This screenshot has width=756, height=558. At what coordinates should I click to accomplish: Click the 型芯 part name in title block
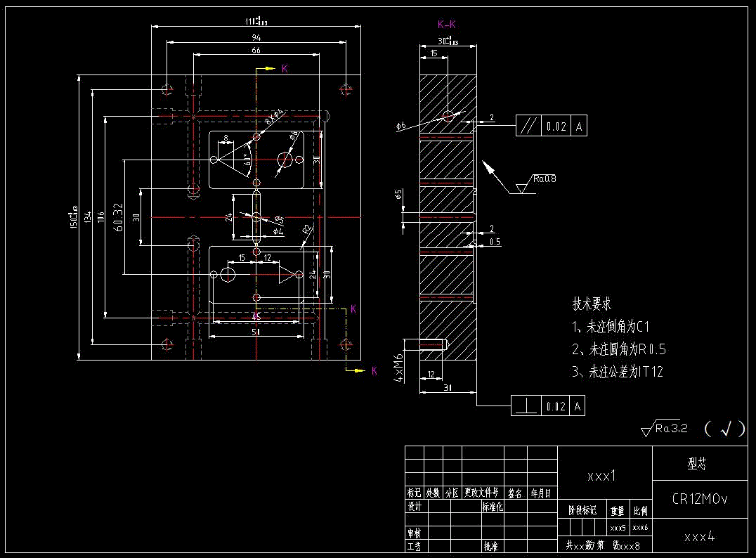pos(697,464)
